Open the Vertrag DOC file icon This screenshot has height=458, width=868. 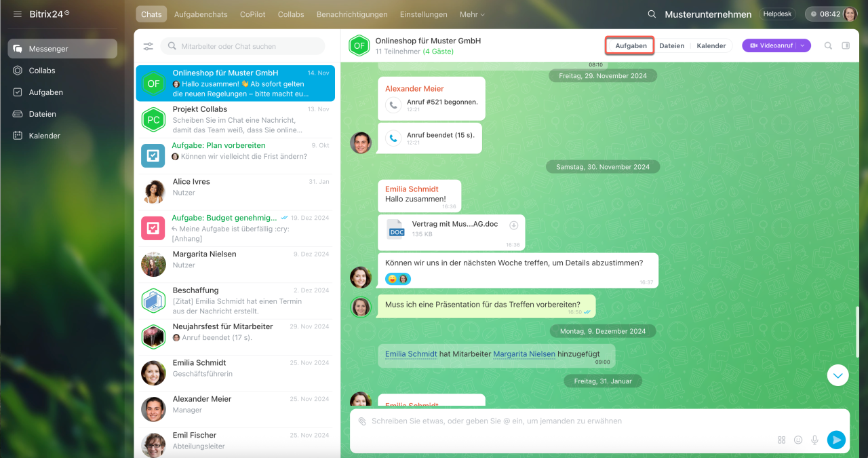(396, 229)
